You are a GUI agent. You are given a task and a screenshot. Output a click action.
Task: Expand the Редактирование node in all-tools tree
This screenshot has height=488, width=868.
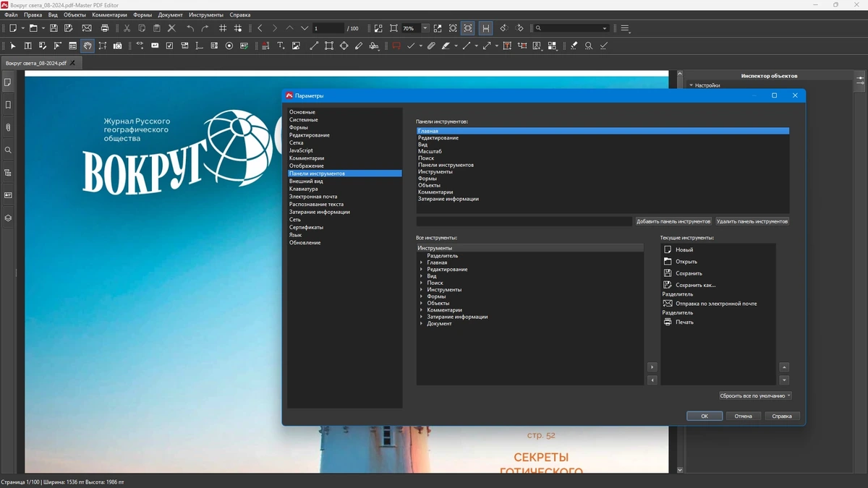pyautogui.click(x=422, y=269)
